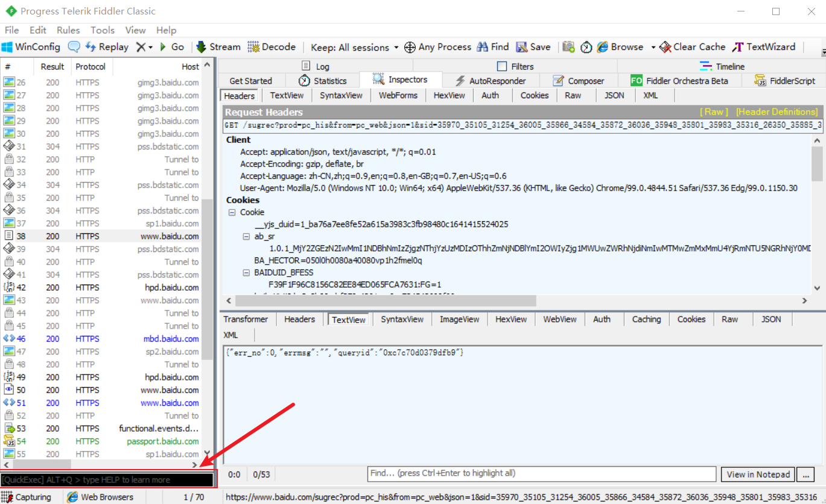Viewport: 826px width, 504px height.
Task: Click Clear Cache in the toolbar
Action: coord(693,47)
